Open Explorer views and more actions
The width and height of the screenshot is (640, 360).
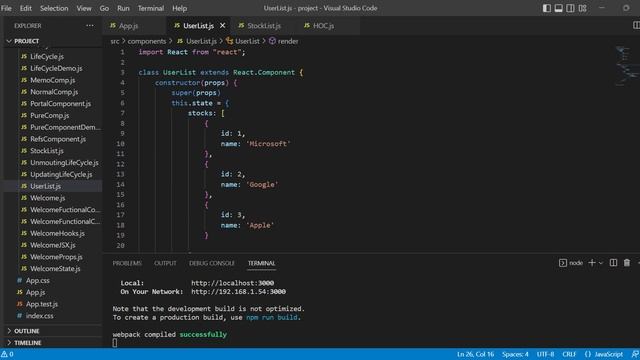click(x=90, y=26)
